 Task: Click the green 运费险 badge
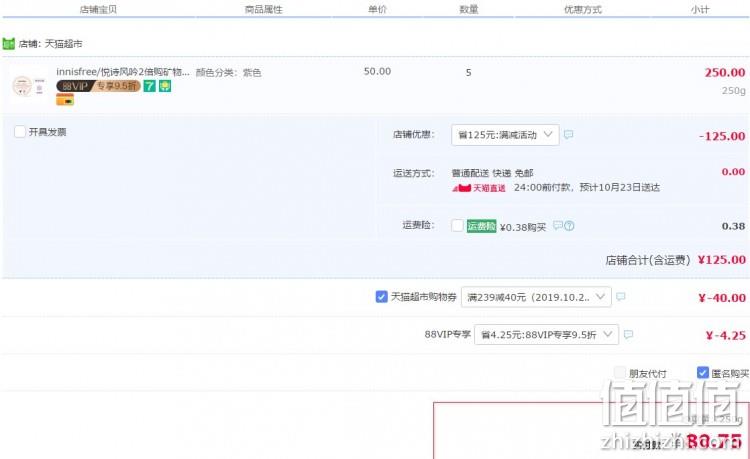tap(481, 226)
